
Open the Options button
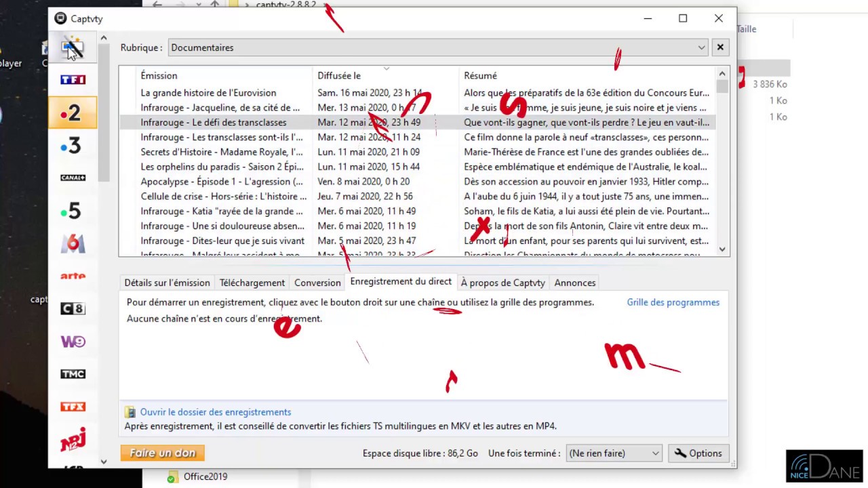(698, 453)
